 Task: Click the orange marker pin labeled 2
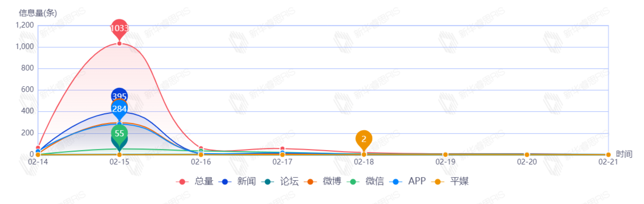pos(364,139)
